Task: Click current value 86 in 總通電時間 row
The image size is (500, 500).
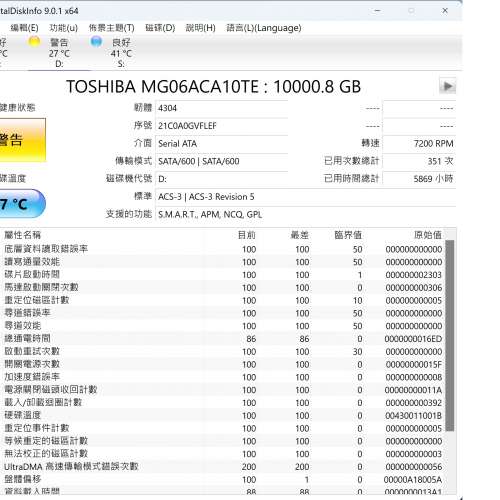Action: point(251,339)
